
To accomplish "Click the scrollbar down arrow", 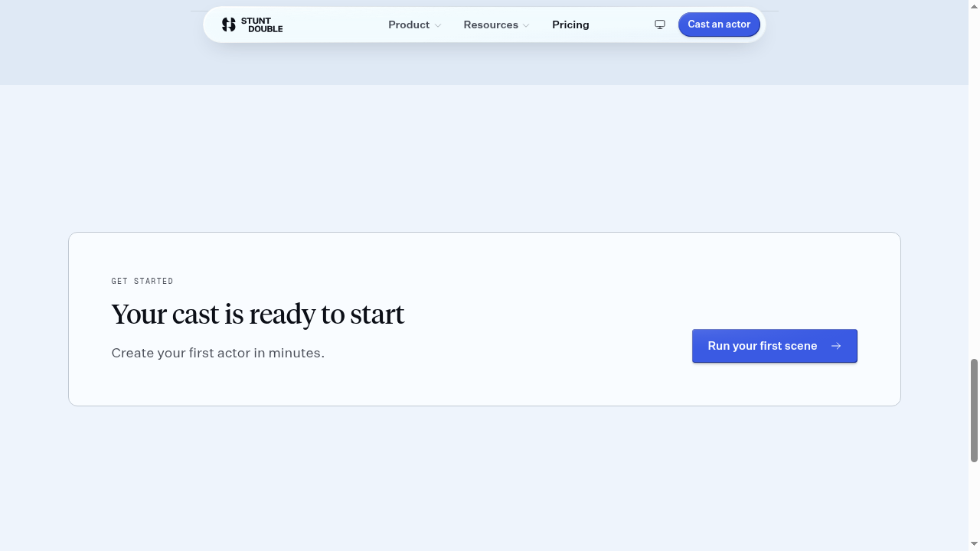I will 974,544.
